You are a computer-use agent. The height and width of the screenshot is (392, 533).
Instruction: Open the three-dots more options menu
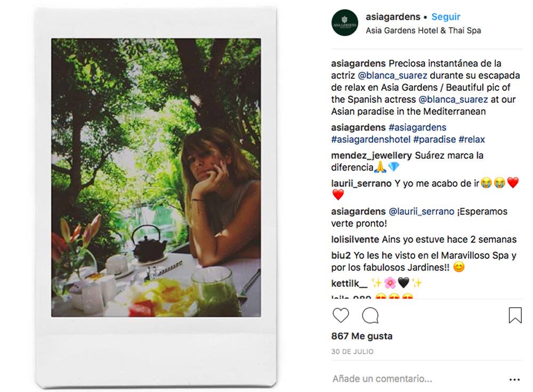tap(514, 380)
